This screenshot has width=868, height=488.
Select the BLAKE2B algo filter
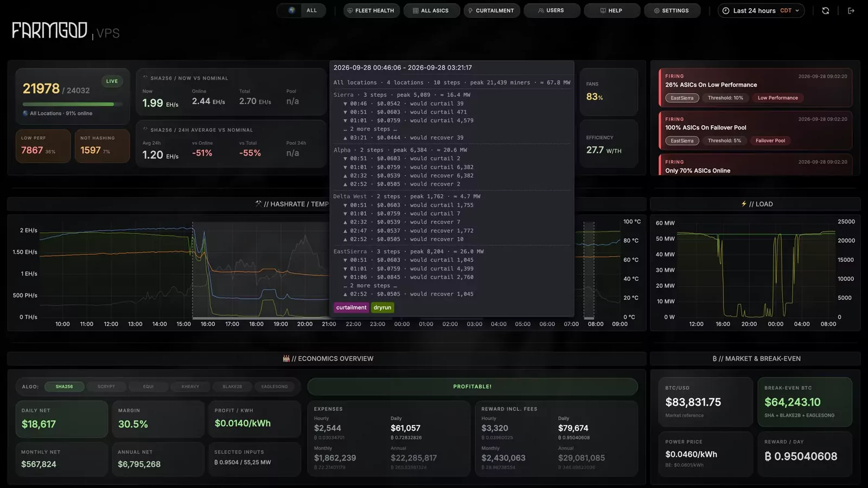pos(232,387)
